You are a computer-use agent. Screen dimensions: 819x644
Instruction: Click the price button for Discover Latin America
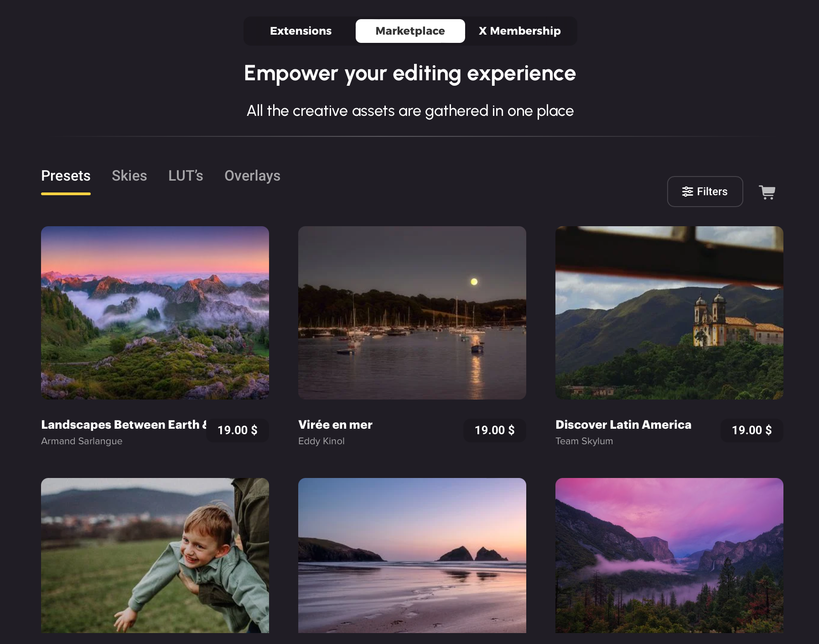752,430
